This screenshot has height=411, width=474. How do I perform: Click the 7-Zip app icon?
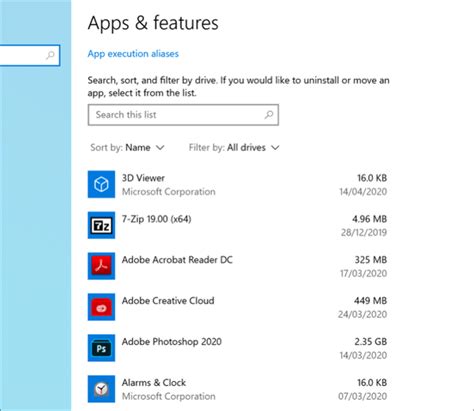coord(101,225)
